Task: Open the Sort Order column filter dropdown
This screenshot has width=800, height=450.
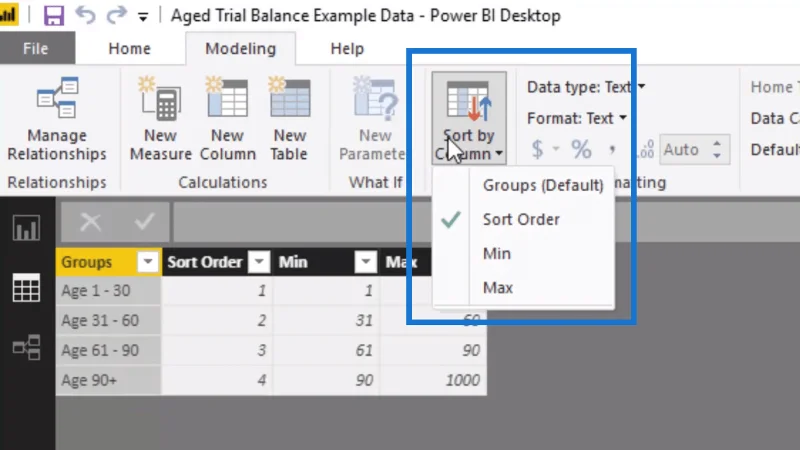Action: (259, 262)
